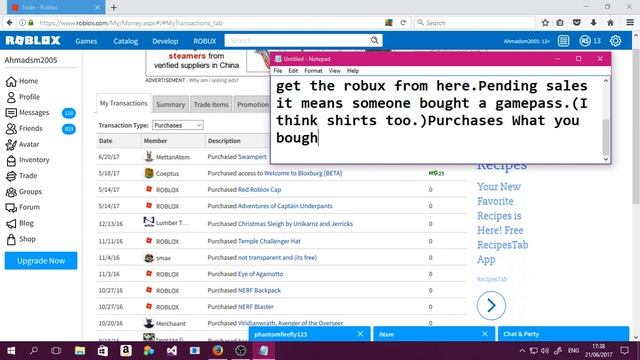The image size is (640, 360).
Task: Open Catalog in Roblox navbar
Action: (x=125, y=41)
